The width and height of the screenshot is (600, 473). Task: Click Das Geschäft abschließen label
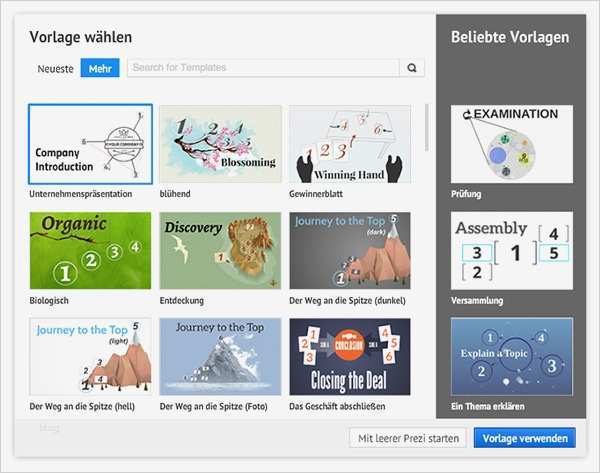[x=337, y=406]
